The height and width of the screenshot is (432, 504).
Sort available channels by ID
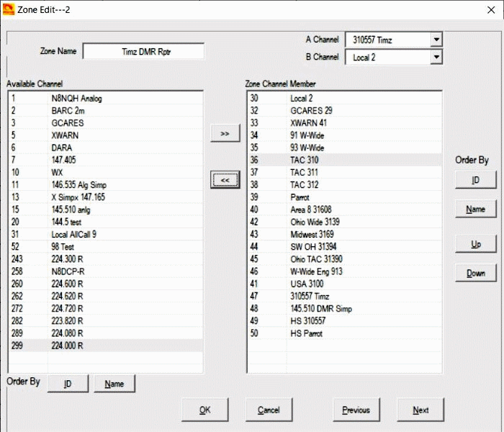pos(68,384)
